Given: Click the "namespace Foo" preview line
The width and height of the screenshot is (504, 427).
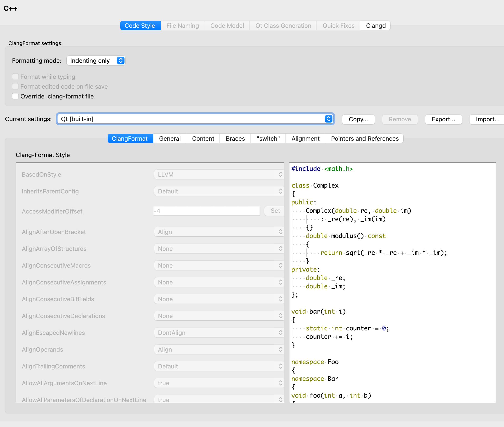Looking at the screenshot, I should pyautogui.click(x=315, y=362).
